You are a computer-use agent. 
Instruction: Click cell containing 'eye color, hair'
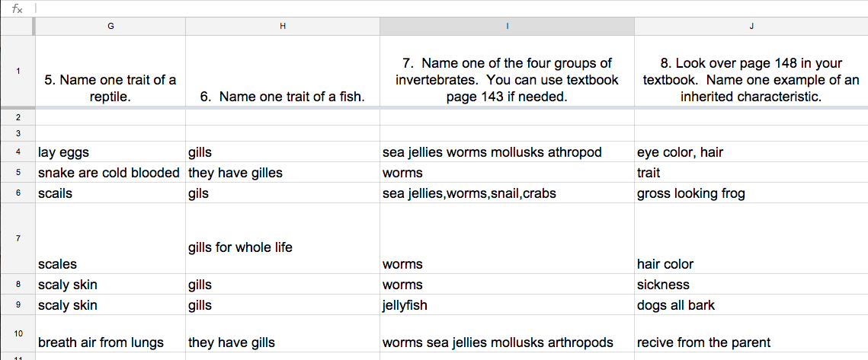[x=751, y=152]
